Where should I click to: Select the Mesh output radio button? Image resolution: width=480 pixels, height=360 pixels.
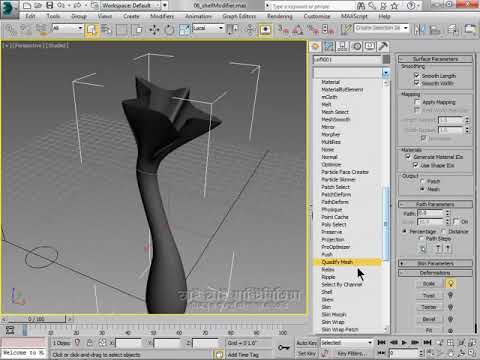(x=422, y=189)
